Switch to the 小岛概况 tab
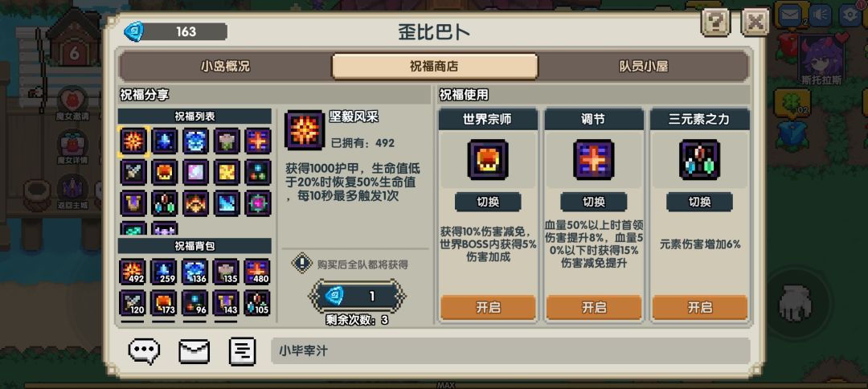The height and width of the screenshot is (389, 868). 225,67
